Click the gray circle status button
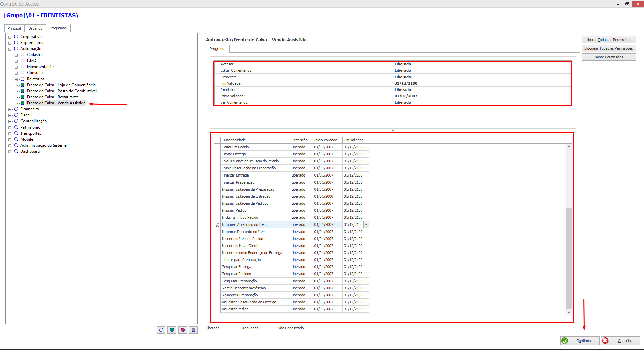The height and width of the screenshot is (350, 644). coord(193,330)
